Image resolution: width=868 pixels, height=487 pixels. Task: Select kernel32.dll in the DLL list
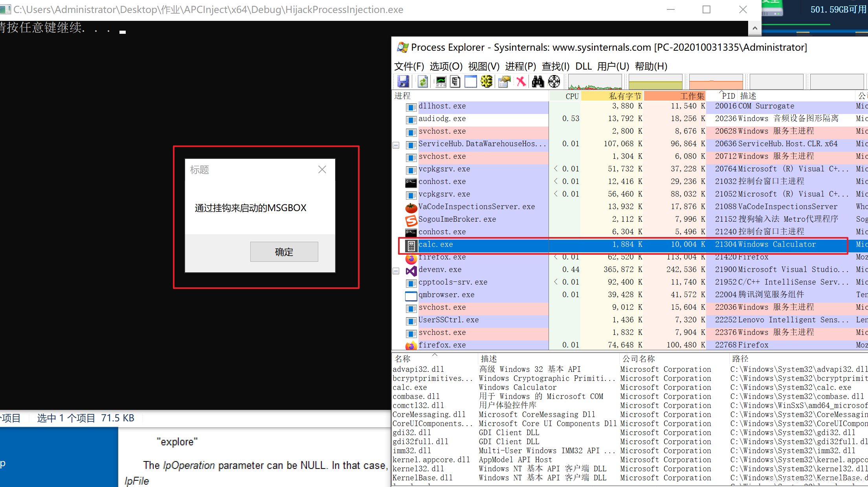point(418,469)
